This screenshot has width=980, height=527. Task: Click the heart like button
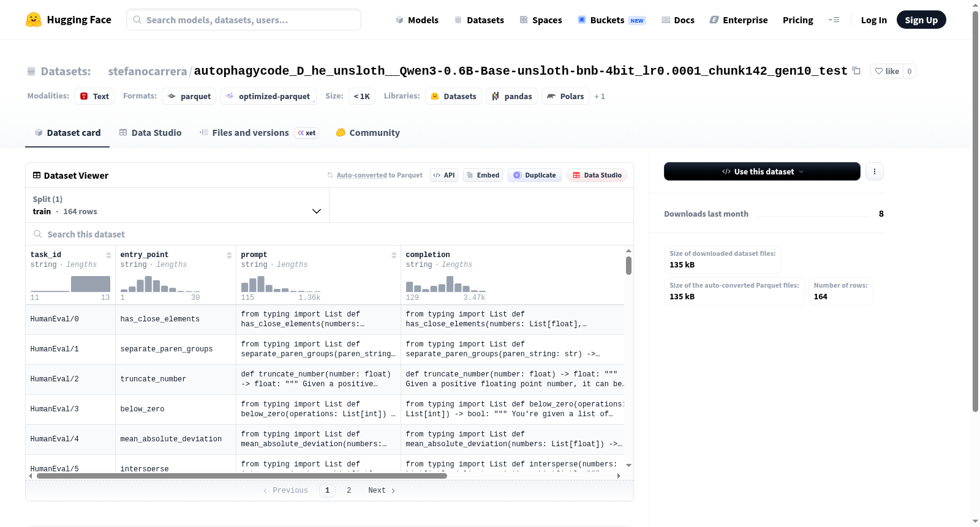(887, 71)
